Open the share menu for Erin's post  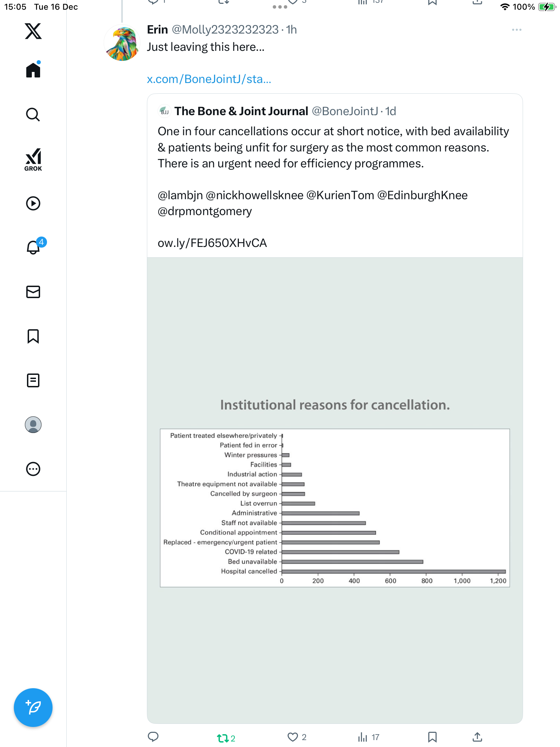point(477,737)
